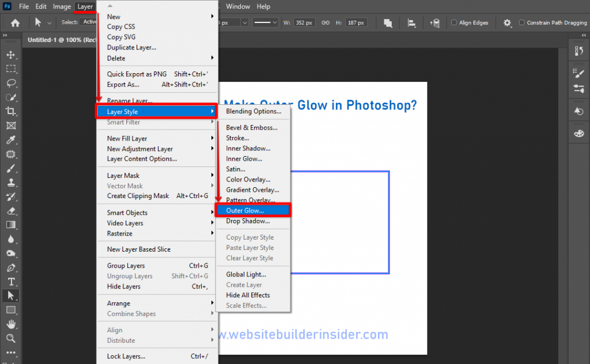Select the Zoom tool
Viewport: 590px width, 364px height.
click(x=12, y=339)
